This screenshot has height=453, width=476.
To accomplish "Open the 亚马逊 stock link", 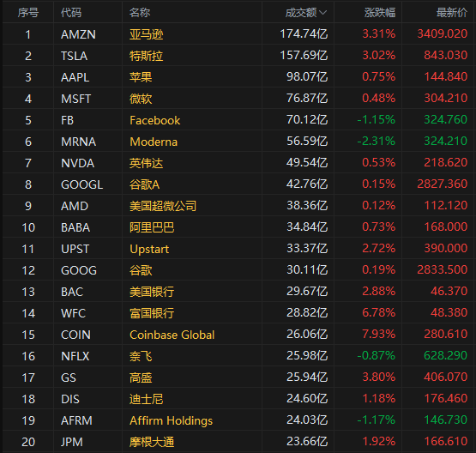I will [x=147, y=34].
